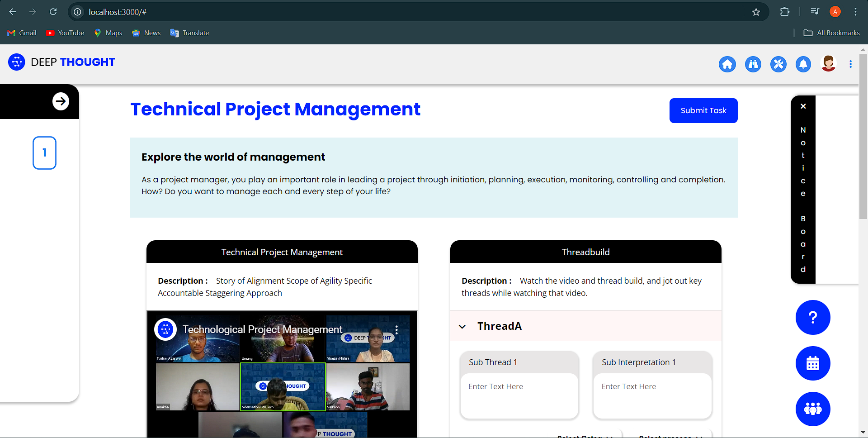Click the 'Sub Interpretation 1' label
Screen dimensions: 868x438
tap(639, 362)
